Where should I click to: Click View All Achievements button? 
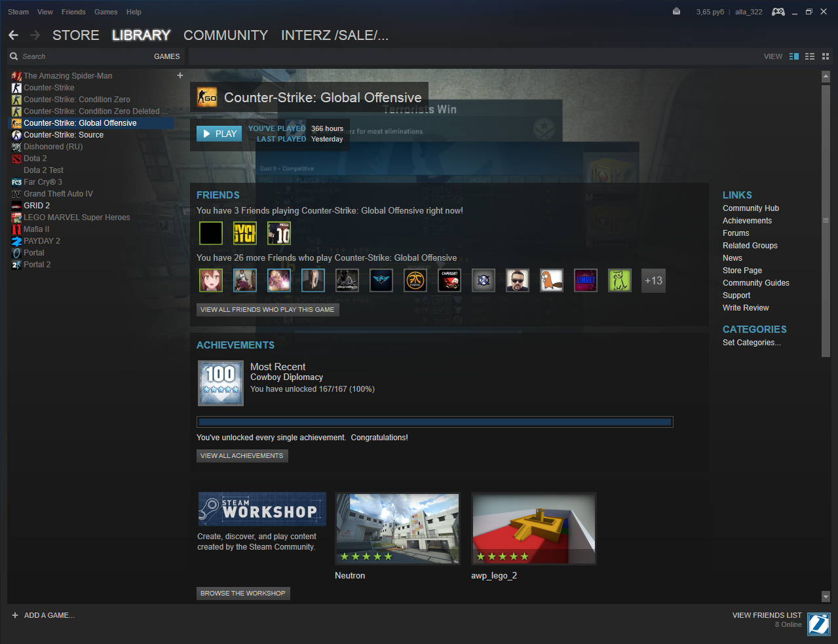point(242,455)
